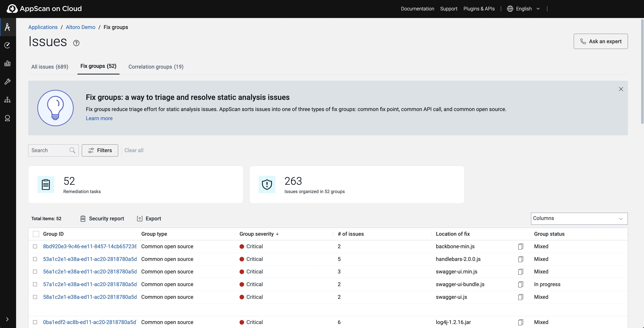Open the bar chart reports sidebar icon
This screenshot has height=328, width=644.
pyautogui.click(x=8, y=63)
